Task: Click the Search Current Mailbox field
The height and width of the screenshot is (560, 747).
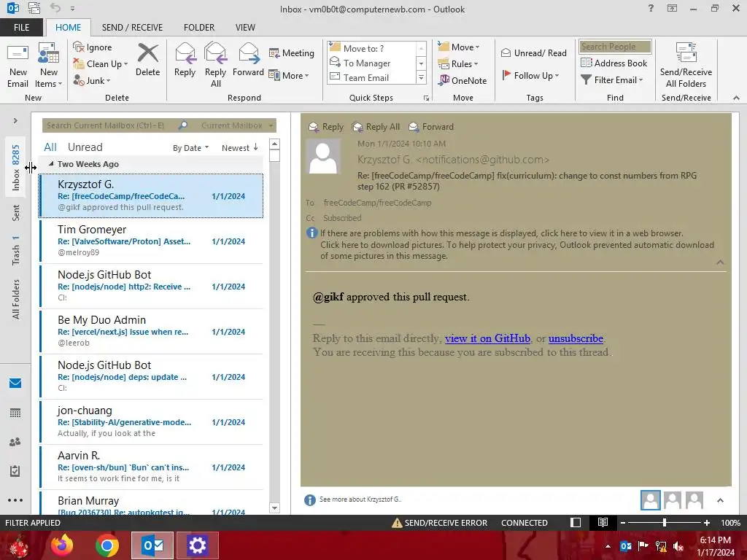Action: click(x=111, y=125)
